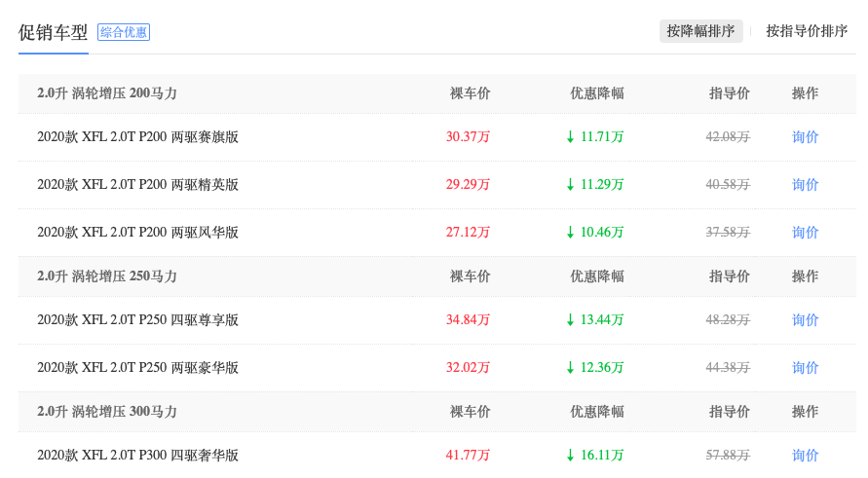868x478 pixels.
Task: Click 询价 for P200 两驱精英版
Action: 805,185
